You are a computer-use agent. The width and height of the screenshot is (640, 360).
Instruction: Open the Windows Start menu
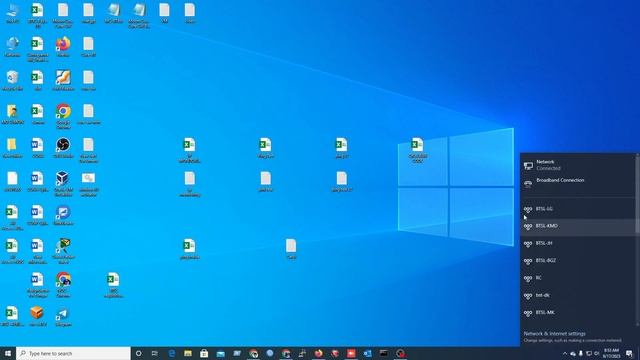(x=8, y=353)
